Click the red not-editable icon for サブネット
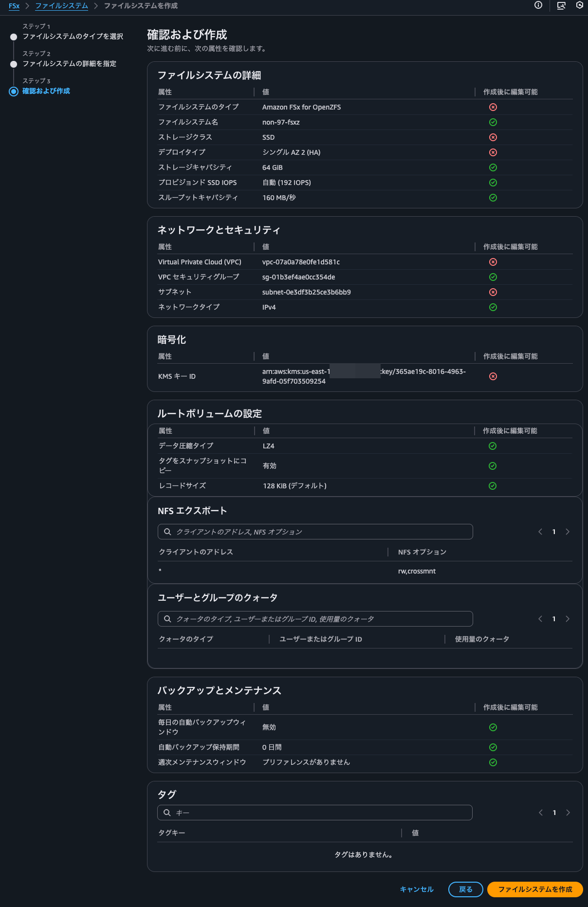588x907 pixels. (x=493, y=292)
